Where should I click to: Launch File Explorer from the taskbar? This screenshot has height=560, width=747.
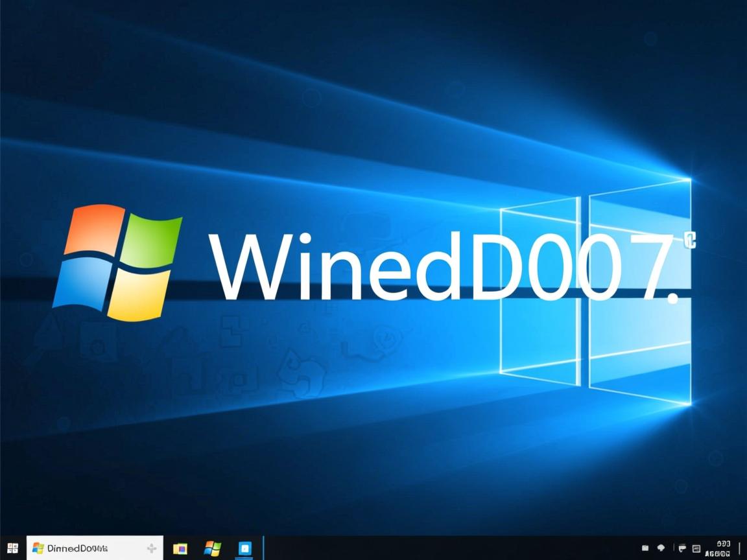180,548
